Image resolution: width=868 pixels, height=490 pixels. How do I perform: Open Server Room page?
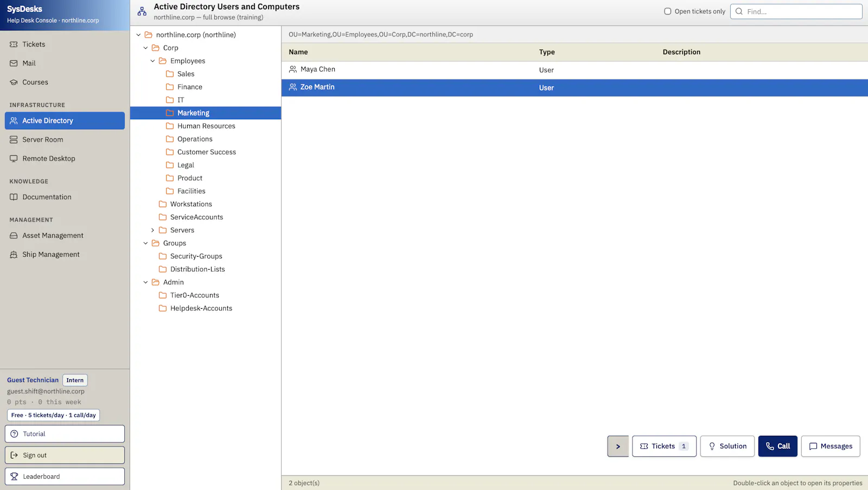click(65, 139)
